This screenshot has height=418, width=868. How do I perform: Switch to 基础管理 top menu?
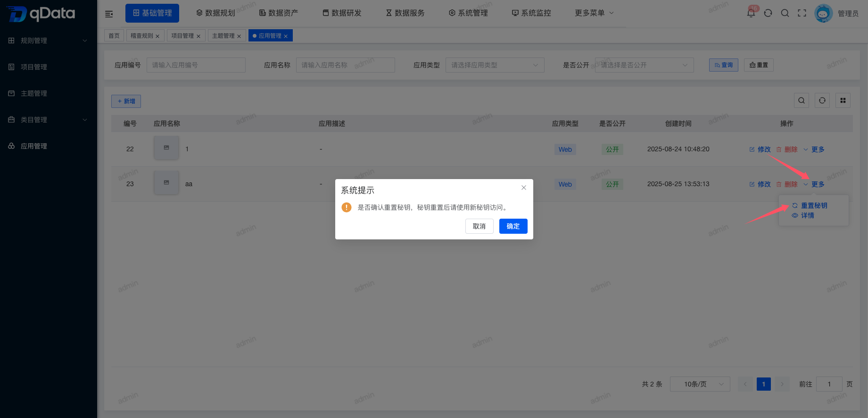[152, 13]
